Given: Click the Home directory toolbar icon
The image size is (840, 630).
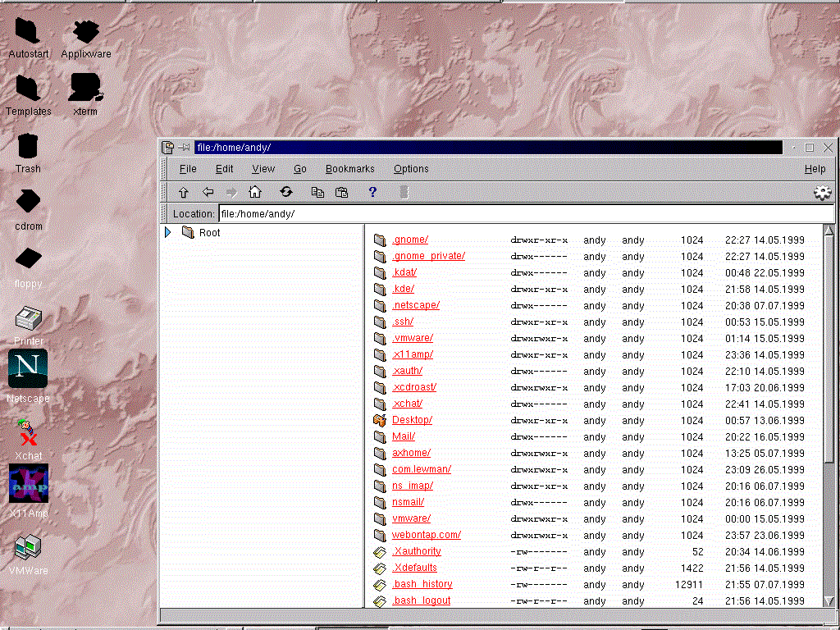Looking at the screenshot, I should click(x=255, y=192).
